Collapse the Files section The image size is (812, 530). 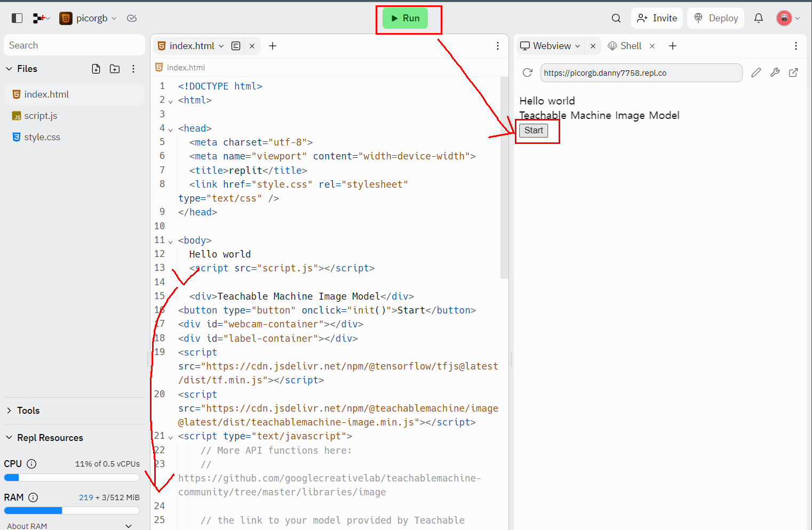pyautogui.click(x=9, y=69)
